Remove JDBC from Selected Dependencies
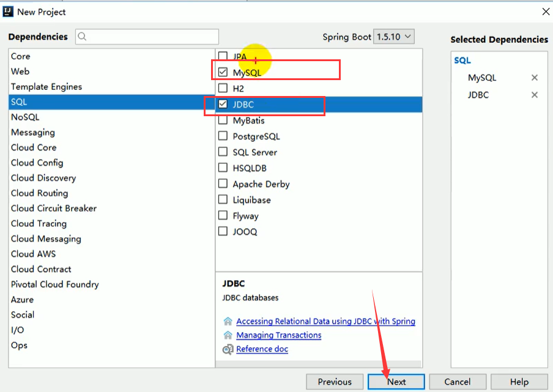Viewport: 553px width, 392px height. 534,95
